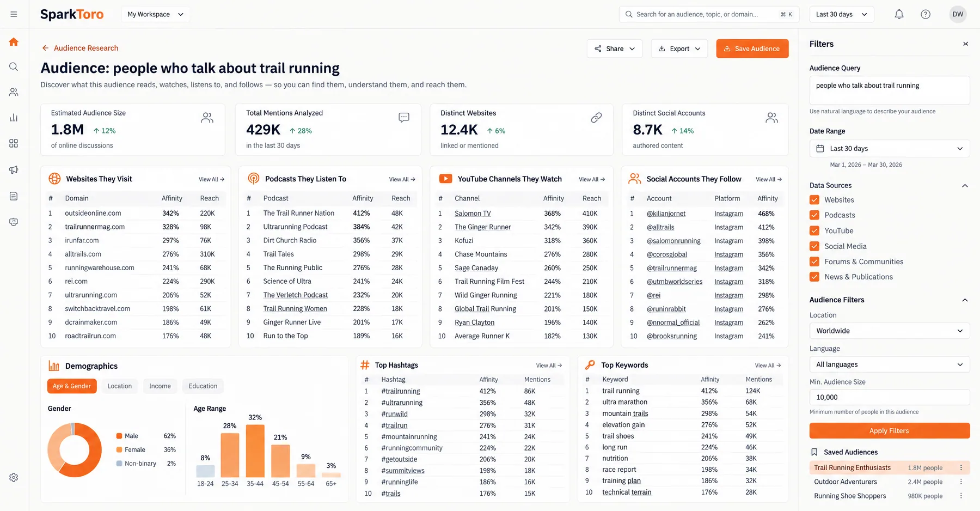This screenshot has width=980, height=511.
Task: Uncheck News & Publications data source
Action: (814, 277)
